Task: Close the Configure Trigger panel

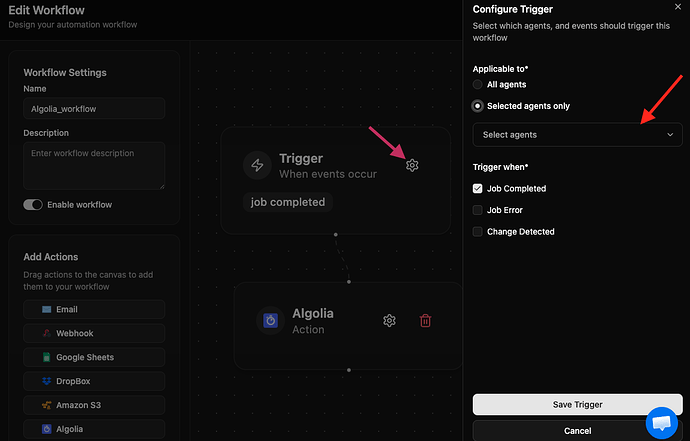Action: [x=678, y=7]
